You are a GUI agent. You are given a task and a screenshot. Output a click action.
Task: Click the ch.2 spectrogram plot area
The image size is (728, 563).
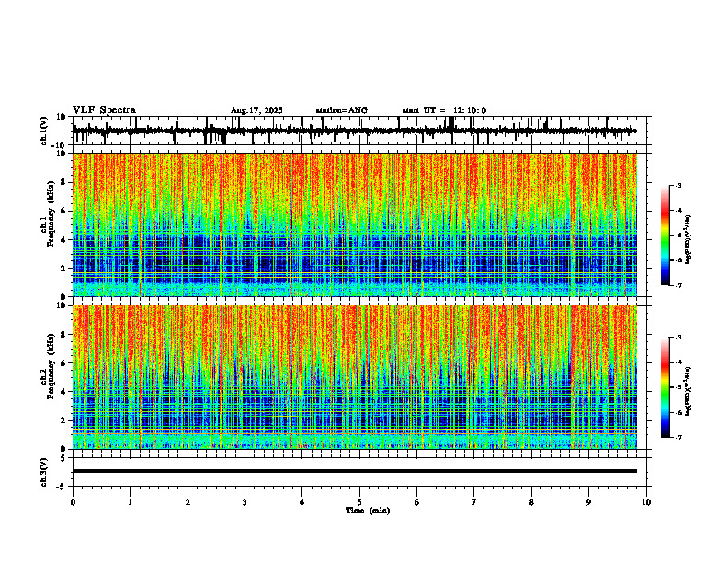click(355, 377)
